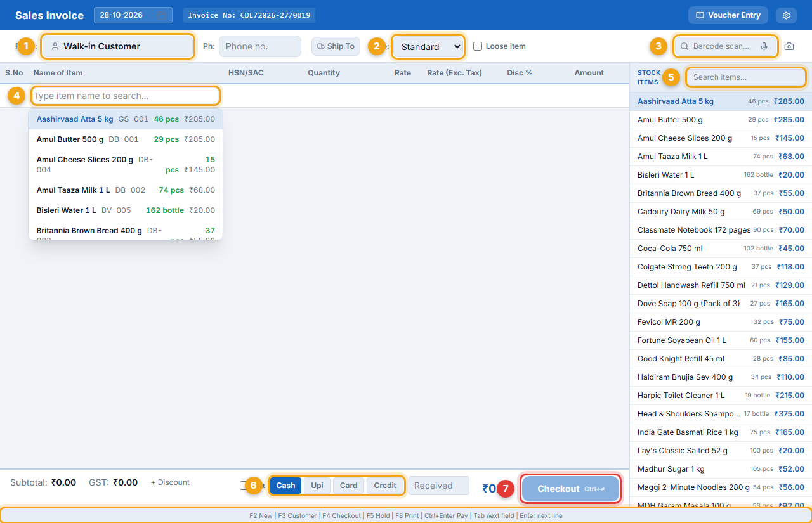Select Maggi 2-Minute Noodles 280 g stock item
The height and width of the screenshot is (523, 812).
721,487
